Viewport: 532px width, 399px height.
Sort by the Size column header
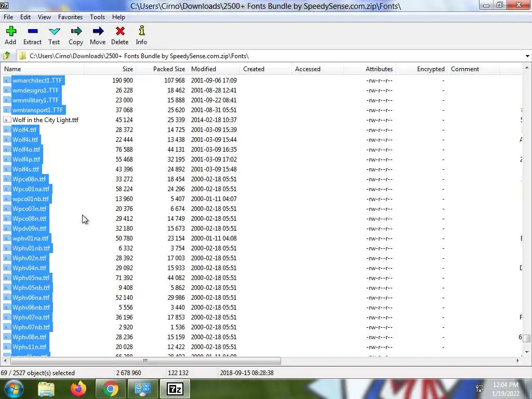(110, 69)
